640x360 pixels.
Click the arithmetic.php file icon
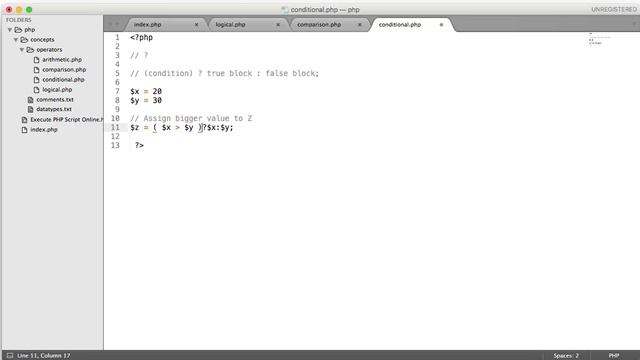coord(36,60)
